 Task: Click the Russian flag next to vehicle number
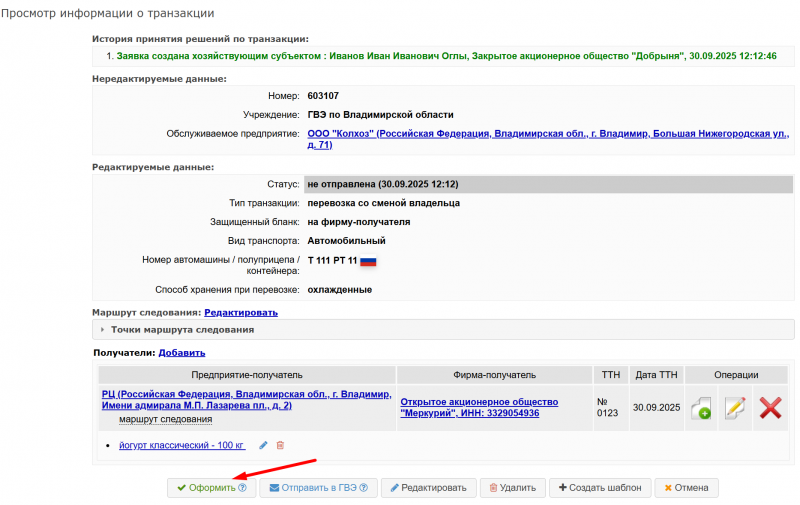[367, 261]
